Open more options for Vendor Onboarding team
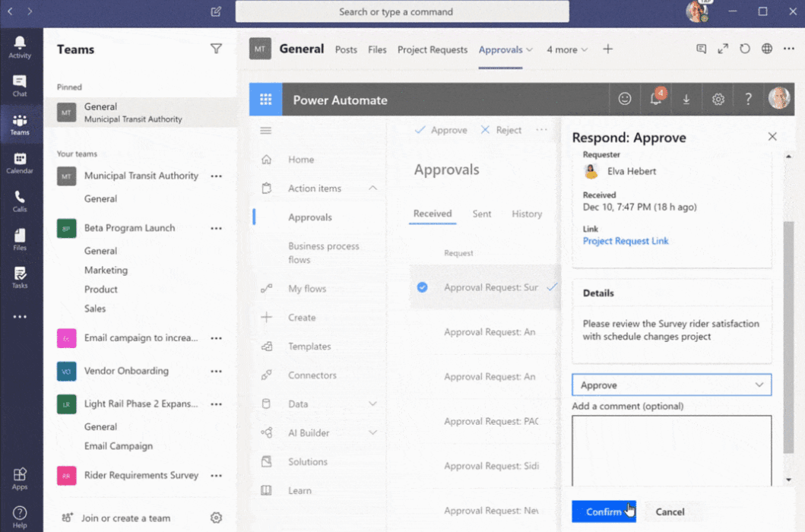 216,371
